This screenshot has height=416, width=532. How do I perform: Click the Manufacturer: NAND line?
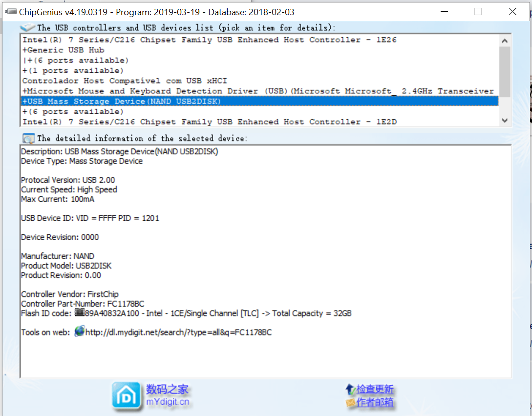[58, 256]
